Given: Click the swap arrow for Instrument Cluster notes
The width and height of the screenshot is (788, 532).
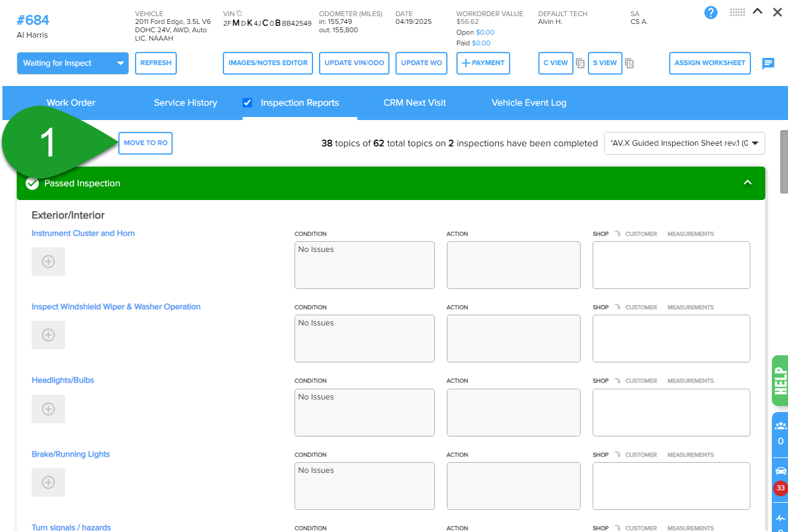Looking at the screenshot, I should [617, 234].
